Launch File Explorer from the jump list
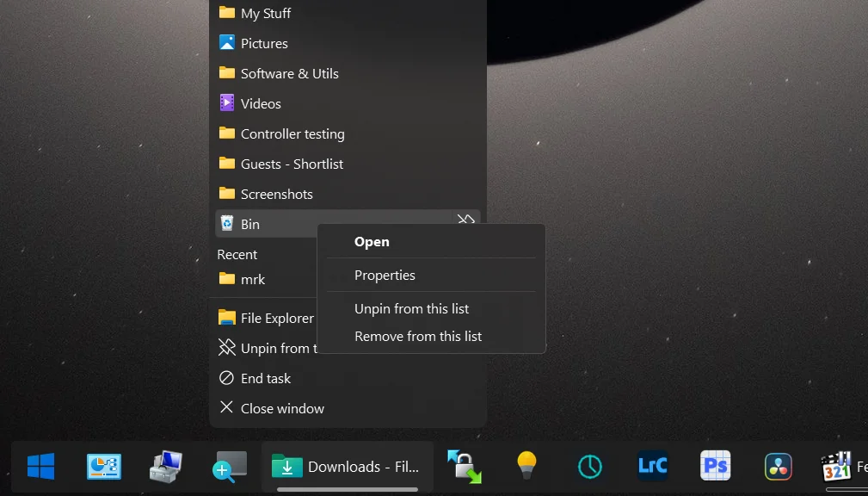 266,318
